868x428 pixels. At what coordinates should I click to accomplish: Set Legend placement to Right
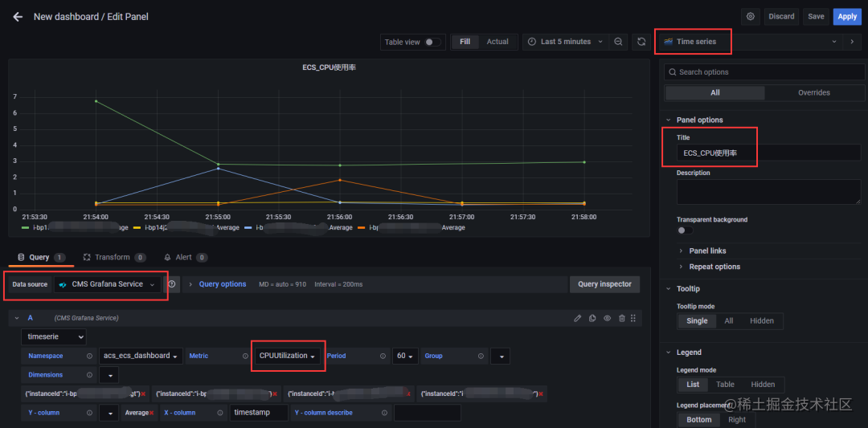tap(737, 420)
